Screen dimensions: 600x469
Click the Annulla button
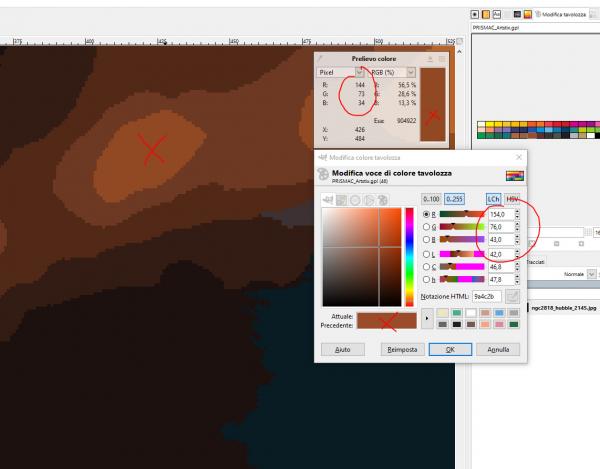(498, 349)
